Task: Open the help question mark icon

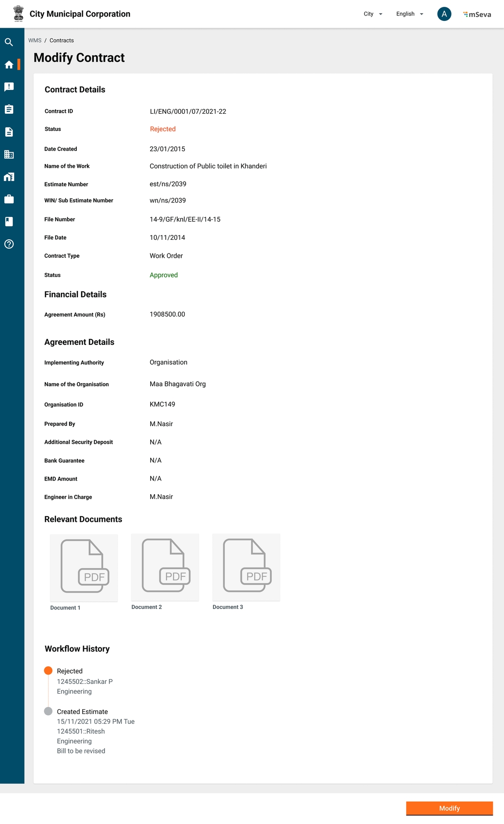Action: 9,244
